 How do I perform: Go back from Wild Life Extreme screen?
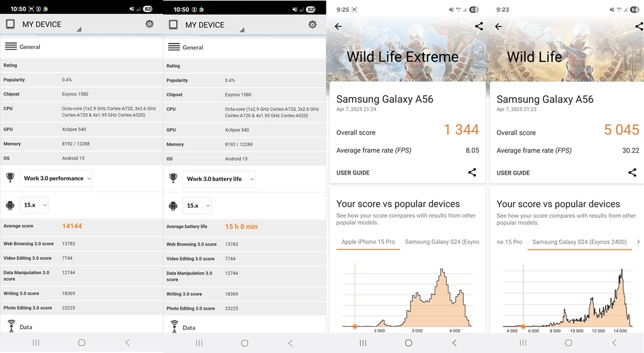tap(338, 26)
